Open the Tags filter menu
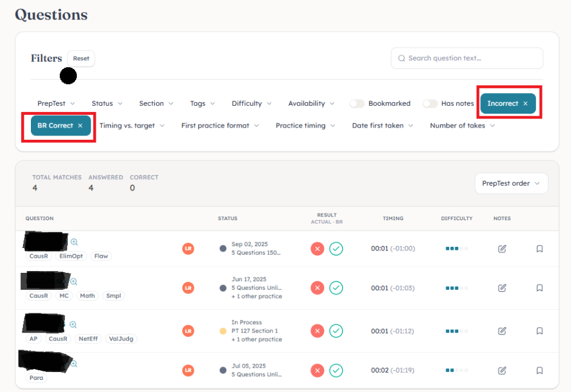571x392 pixels. 202,103
